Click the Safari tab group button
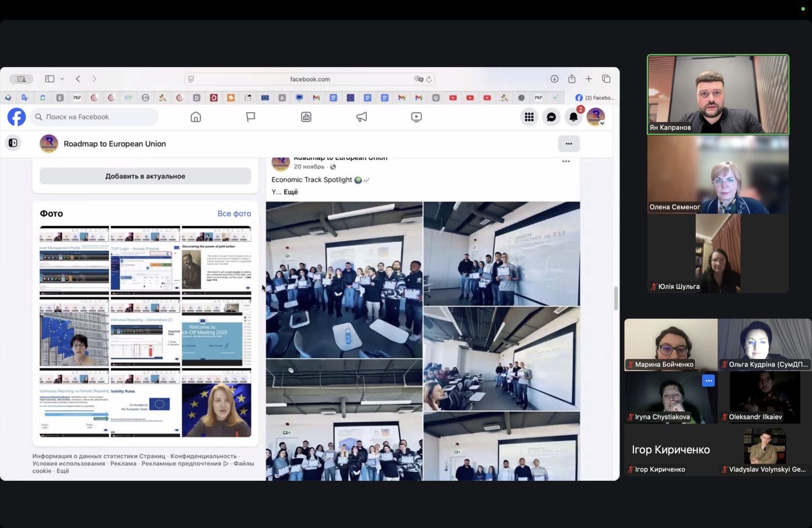This screenshot has height=528, width=812. coord(21,79)
